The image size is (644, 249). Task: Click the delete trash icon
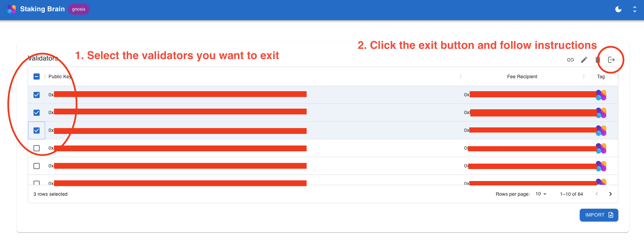598,60
